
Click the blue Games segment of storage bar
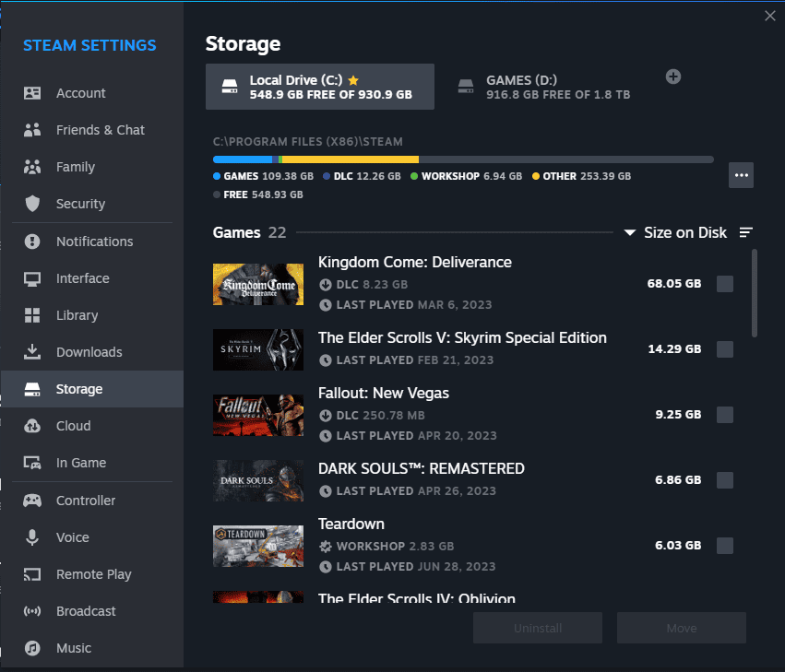243,159
